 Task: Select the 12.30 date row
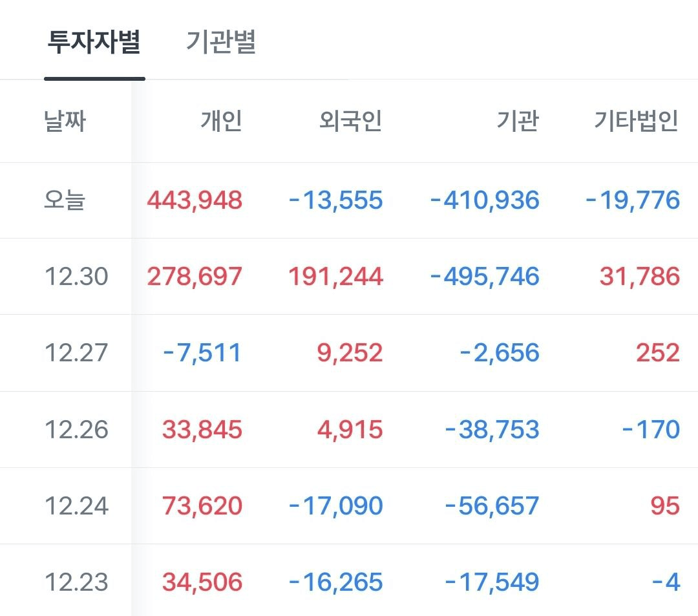[349, 277]
